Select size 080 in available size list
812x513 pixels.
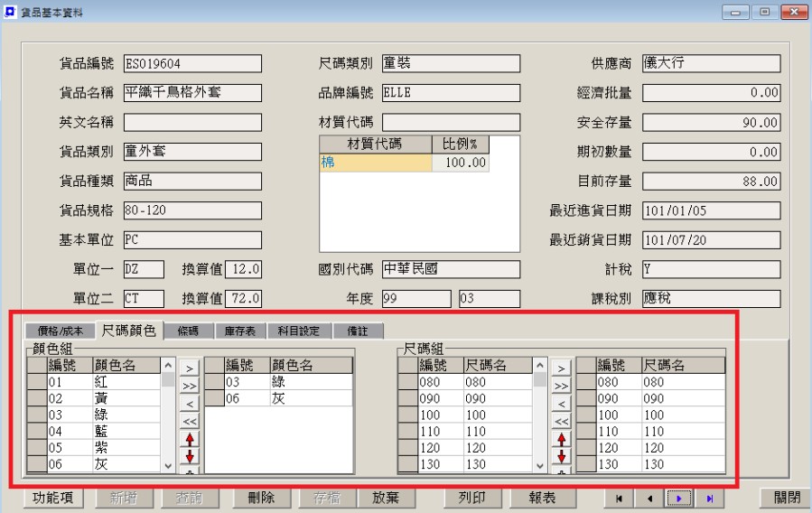tap(475, 382)
